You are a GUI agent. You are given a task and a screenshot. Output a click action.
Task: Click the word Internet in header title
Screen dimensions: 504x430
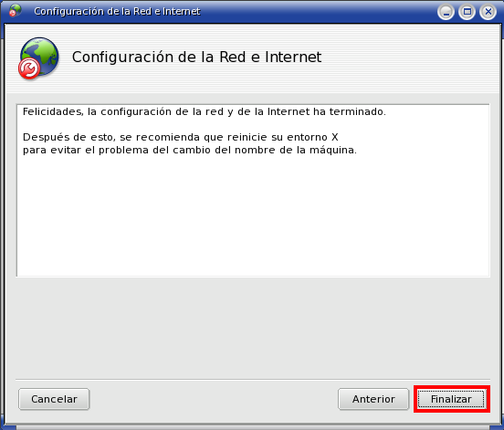tap(293, 58)
